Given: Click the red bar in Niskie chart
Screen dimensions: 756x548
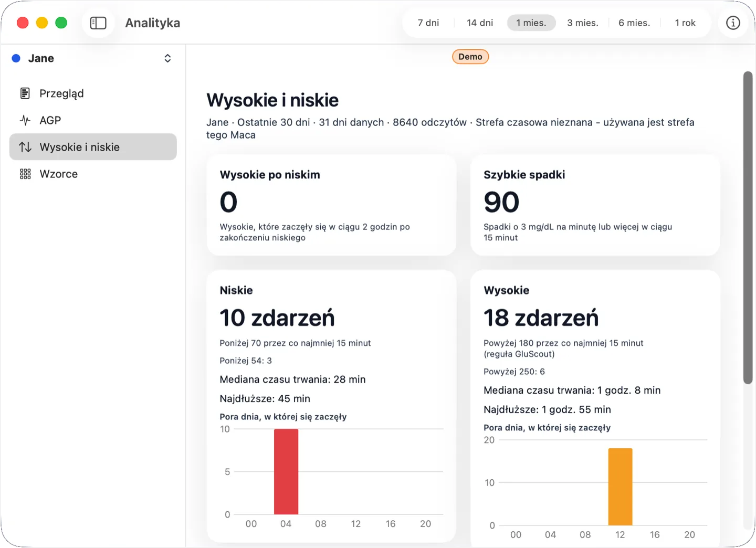Looking at the screenshot, I should (286, 471).
